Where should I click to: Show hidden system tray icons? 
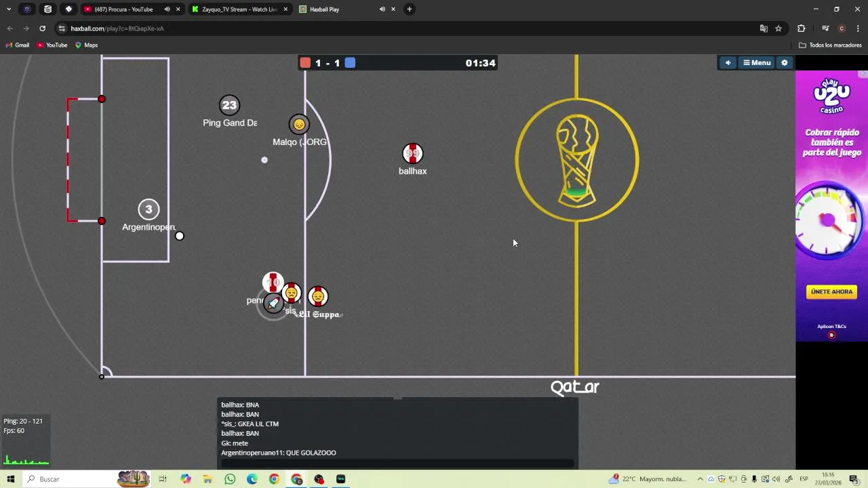(700, 479)
